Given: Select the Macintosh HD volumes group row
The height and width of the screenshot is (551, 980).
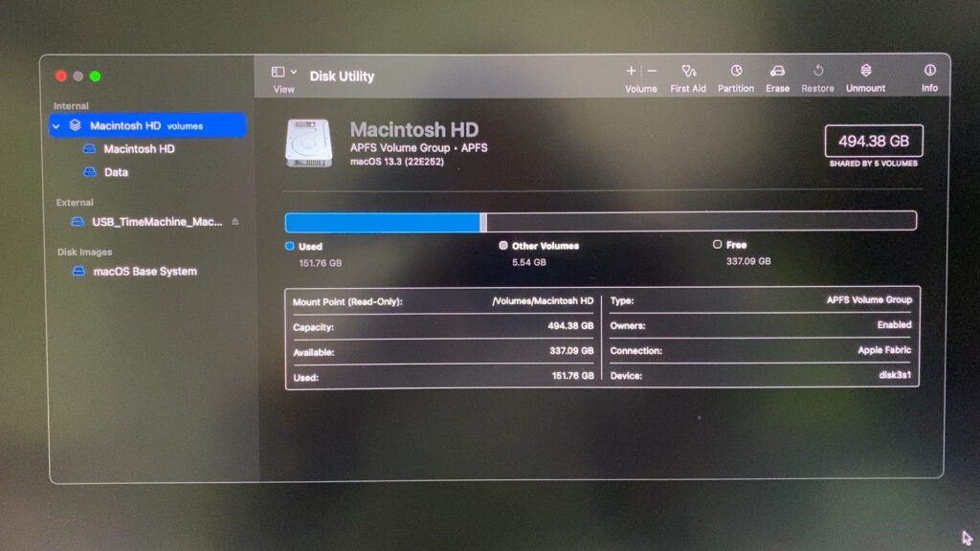Looking at the screenshot, I should coord(147,125).
